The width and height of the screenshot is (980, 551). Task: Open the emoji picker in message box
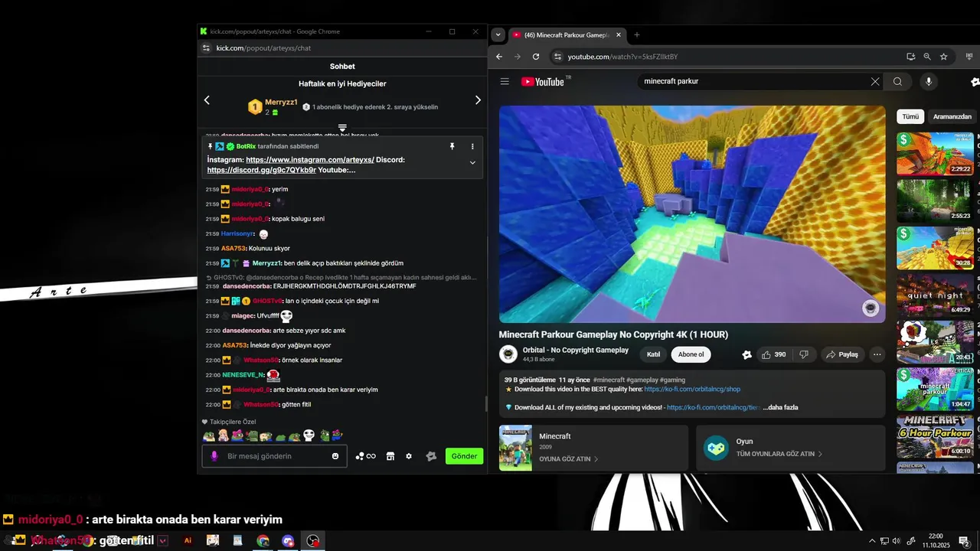pos(335,456)
